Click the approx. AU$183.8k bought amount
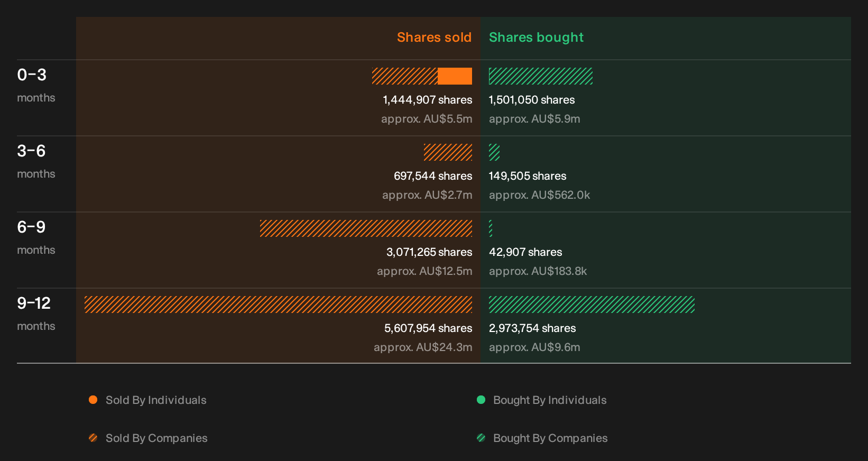 pyautogui.click(x=538, y=271)
